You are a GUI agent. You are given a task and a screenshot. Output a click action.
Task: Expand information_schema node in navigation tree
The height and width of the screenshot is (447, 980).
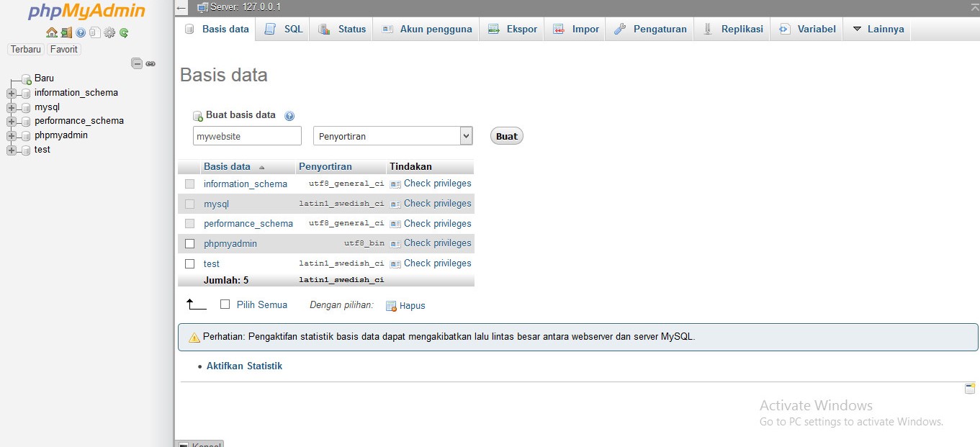pos(11,93)
